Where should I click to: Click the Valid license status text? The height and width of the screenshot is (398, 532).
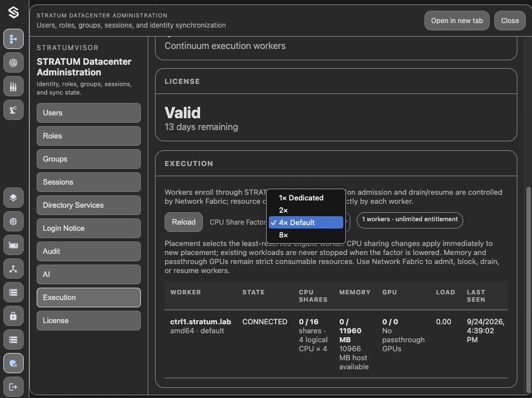point(183,113)
